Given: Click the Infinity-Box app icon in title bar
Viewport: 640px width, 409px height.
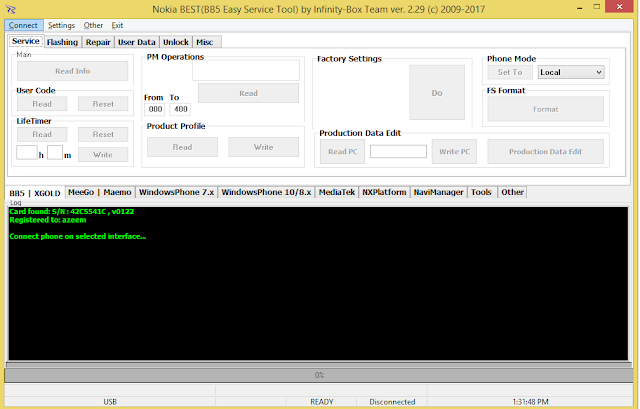Looking at the screenshot, I should coord(11,9).
